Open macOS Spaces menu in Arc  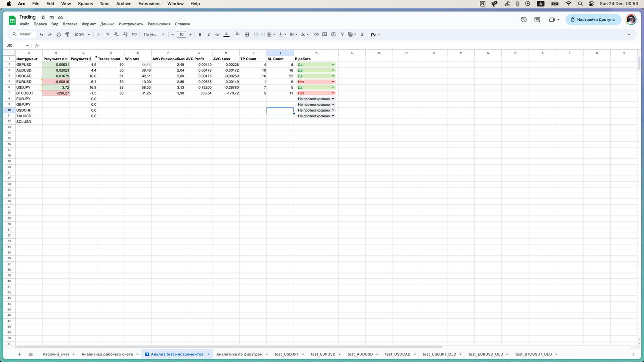click(x=85, y=4)
